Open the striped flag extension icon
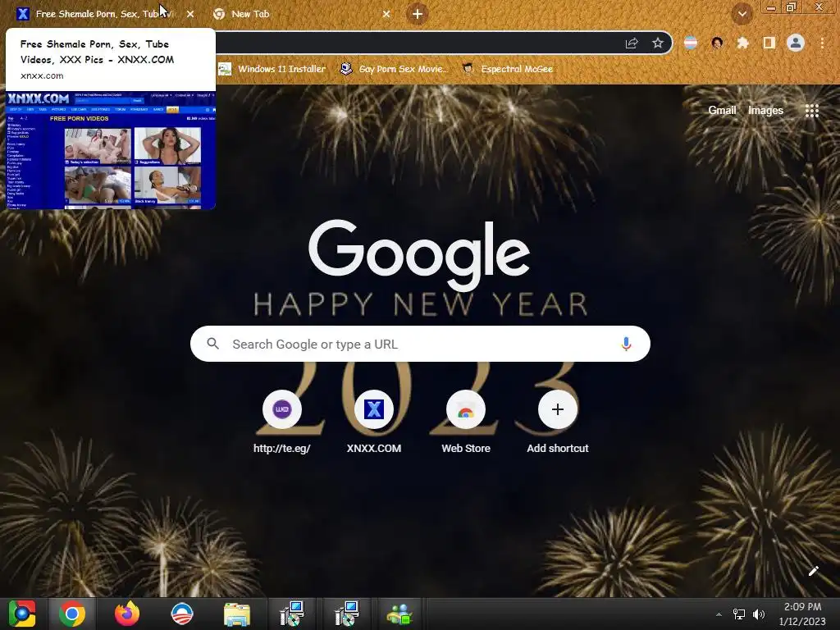This screenshot has height=630, width=840. [x=691, y=43]
